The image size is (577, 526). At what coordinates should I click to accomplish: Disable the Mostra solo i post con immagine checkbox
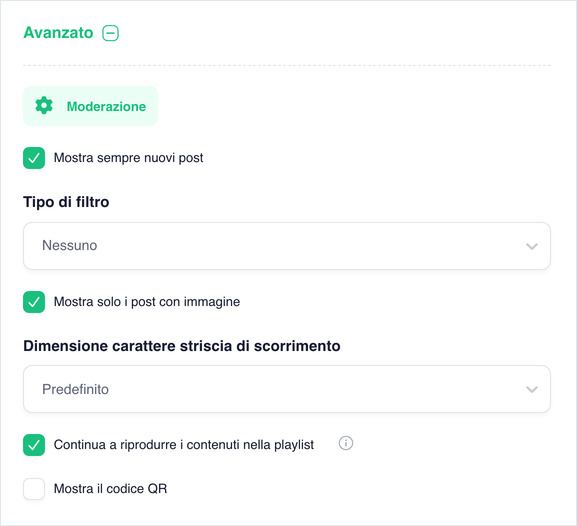(34, 302)
